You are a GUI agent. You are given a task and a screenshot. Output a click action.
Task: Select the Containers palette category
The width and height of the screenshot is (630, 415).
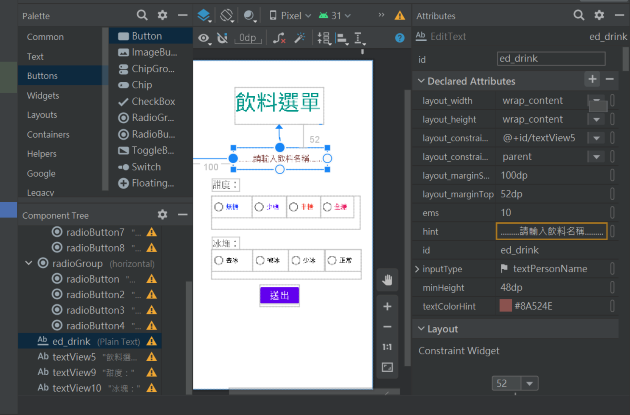point(48,135)
